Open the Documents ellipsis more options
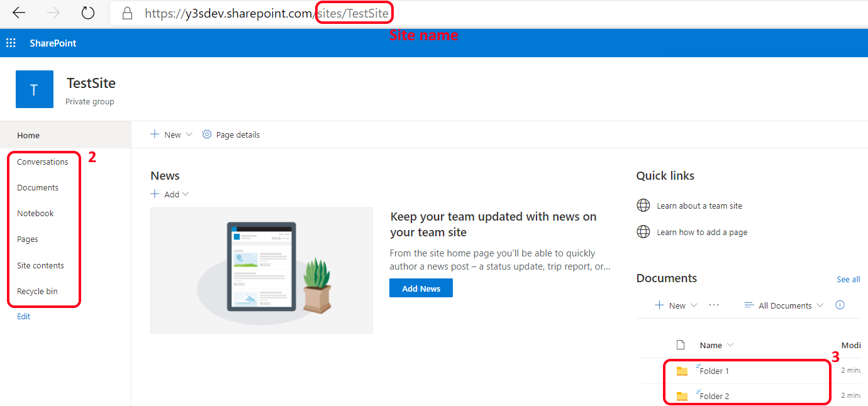The image size is (868, 406). pos(714,305)
